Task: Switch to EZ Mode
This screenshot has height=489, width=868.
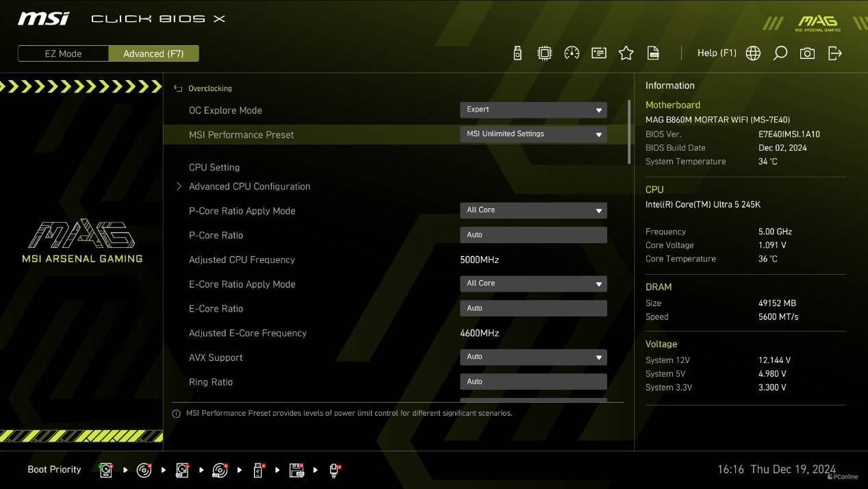Action: click(63, 53)
